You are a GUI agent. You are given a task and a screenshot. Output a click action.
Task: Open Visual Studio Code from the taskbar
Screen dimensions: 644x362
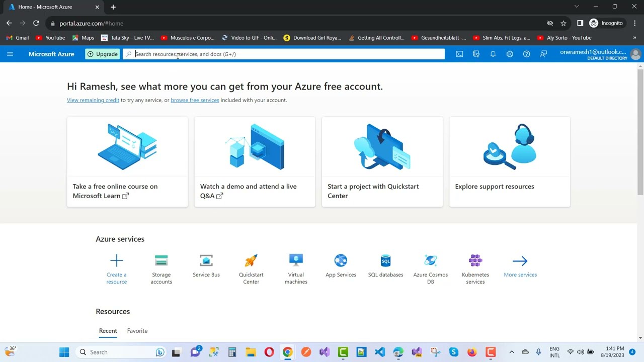point(380,352)
